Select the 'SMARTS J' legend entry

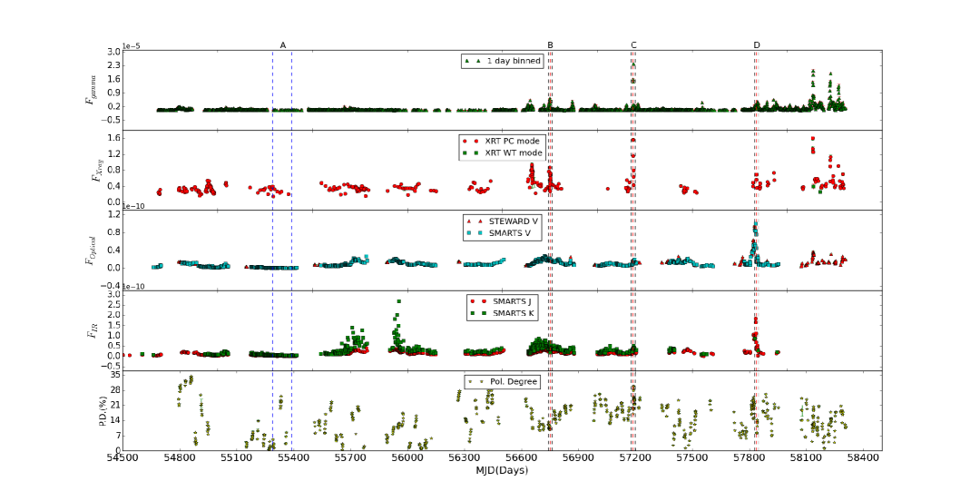pos(502,301)
